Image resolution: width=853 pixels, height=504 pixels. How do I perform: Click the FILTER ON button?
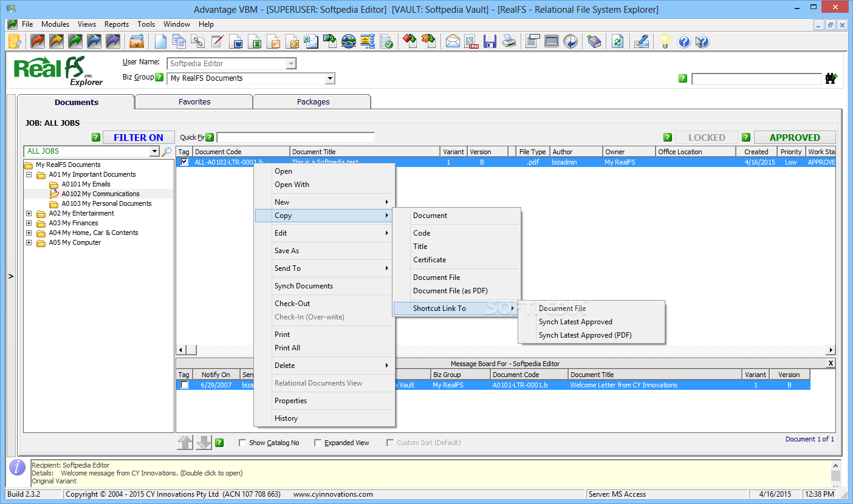tap(139, 138)
